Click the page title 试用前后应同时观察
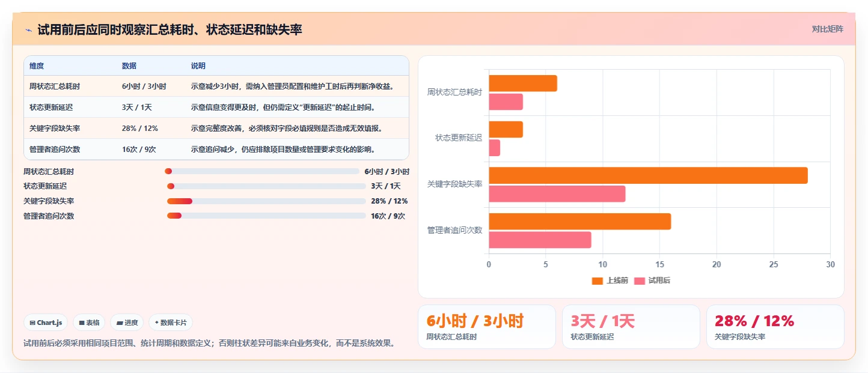This screenshot has height=373, width=868. tap(170, 29)
